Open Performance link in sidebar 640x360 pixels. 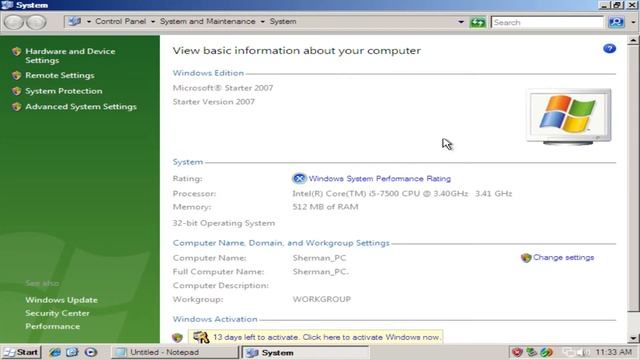pos(53,327)
